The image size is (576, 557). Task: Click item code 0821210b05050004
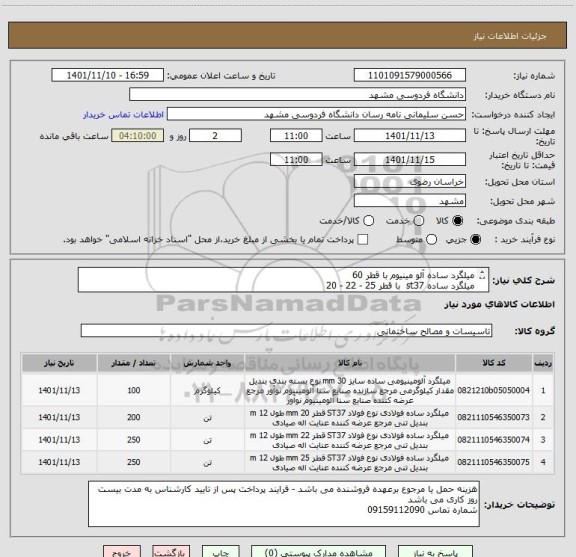pos(494,390)
